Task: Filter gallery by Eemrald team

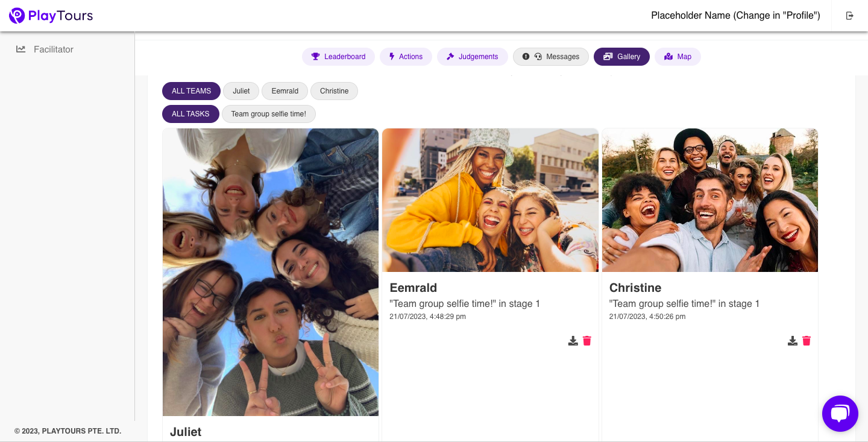Action: pyautogui.click(x=285, y=91)
